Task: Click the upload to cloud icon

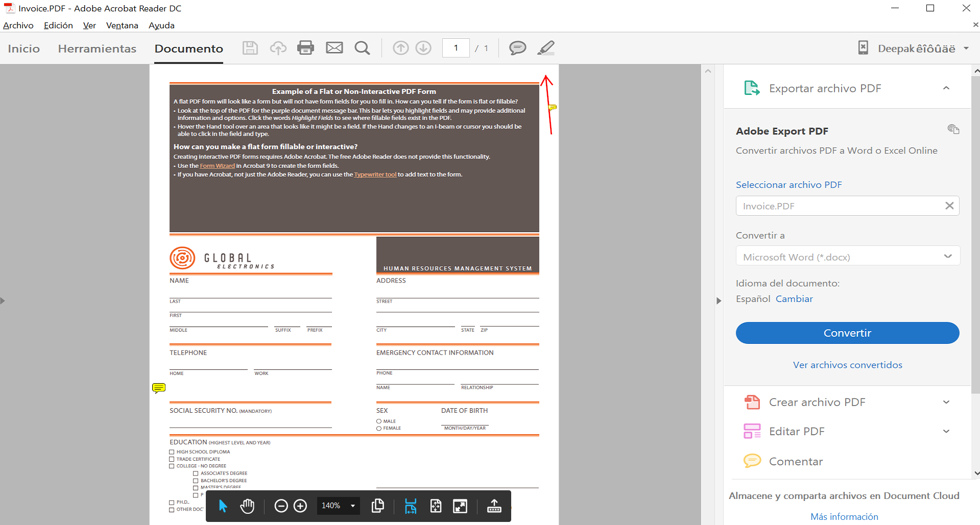Action: pyautogui.click(x=278, y=48)
